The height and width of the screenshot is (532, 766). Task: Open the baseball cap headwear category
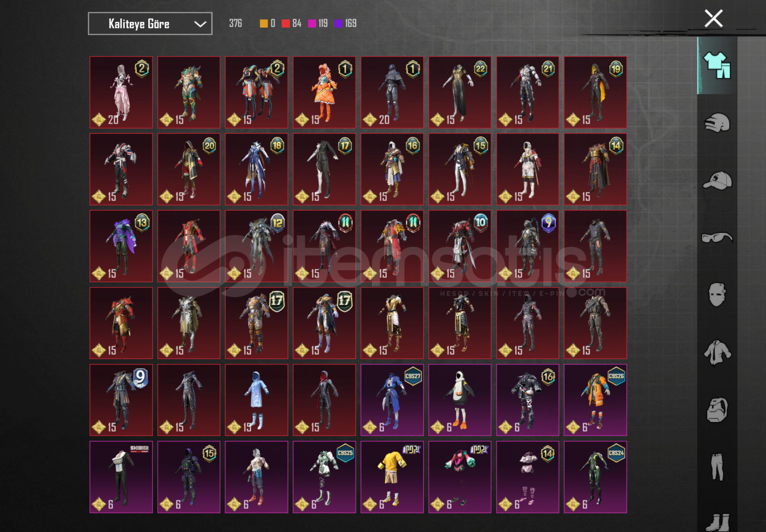click(x=717, y=180)
